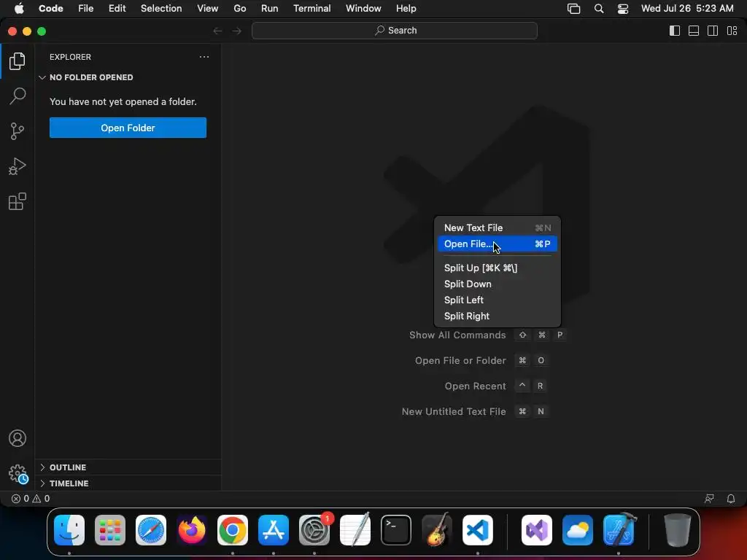Open Launchpad from the Dock
The width and height of the screenshot is (747, 560).
pyautogui.click(x=110, y=530)
